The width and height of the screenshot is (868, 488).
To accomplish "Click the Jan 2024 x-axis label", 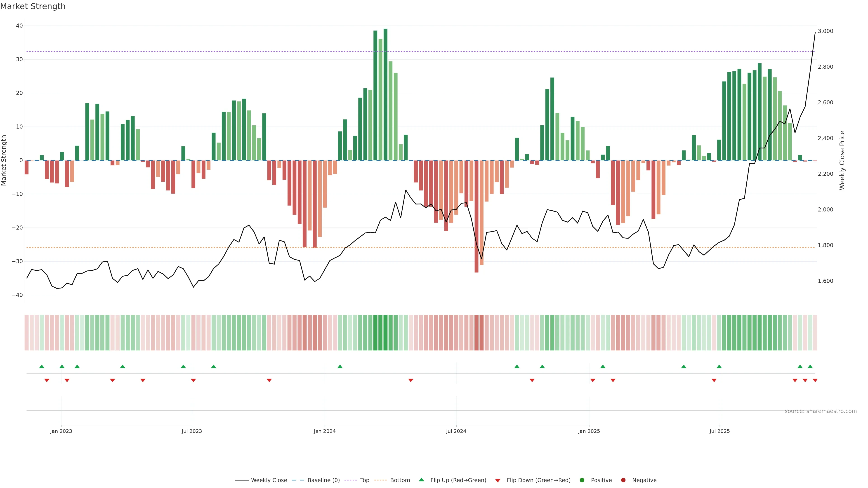I will click(x=325, y=431).
